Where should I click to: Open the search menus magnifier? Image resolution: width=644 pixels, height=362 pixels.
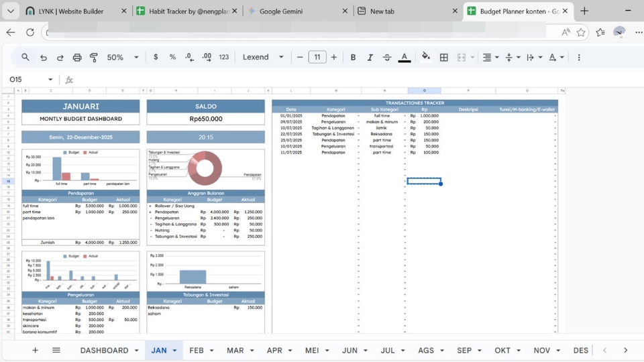(25, 58)
